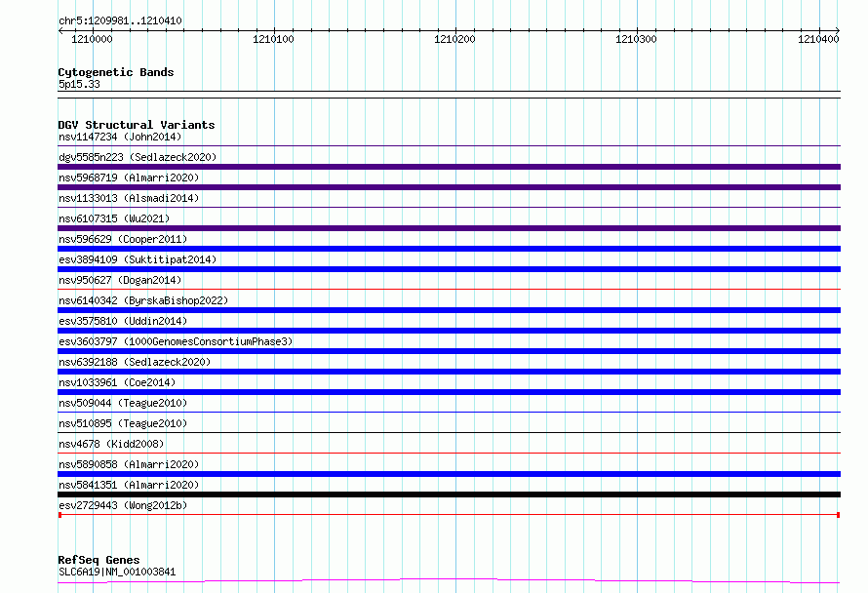Select the nsv6140342 (ByrskaBishop2022) variant
The height and width of the screenshot is (593, 868).
click(x=143, y=300)
